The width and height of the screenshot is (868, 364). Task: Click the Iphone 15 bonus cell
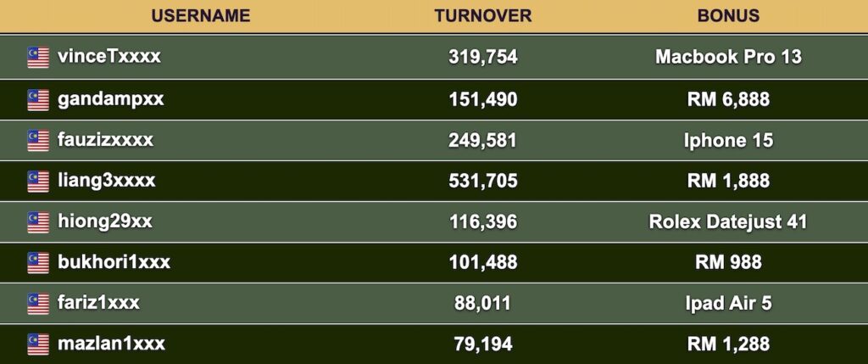coord(728,140)
